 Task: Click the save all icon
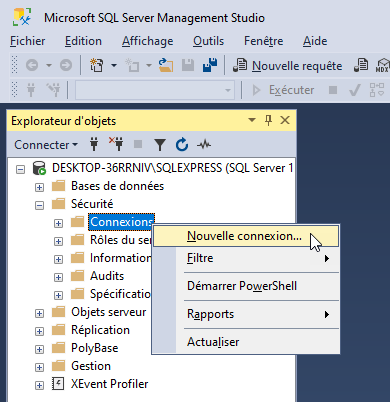[x=210, y=65]
